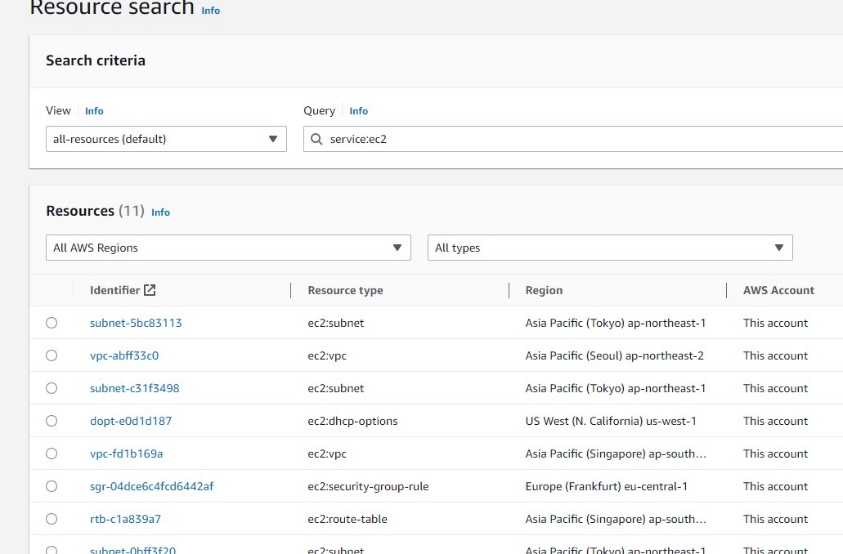
Task: Click the external link icon beside Identifier
Action: [x=151, y=291]
